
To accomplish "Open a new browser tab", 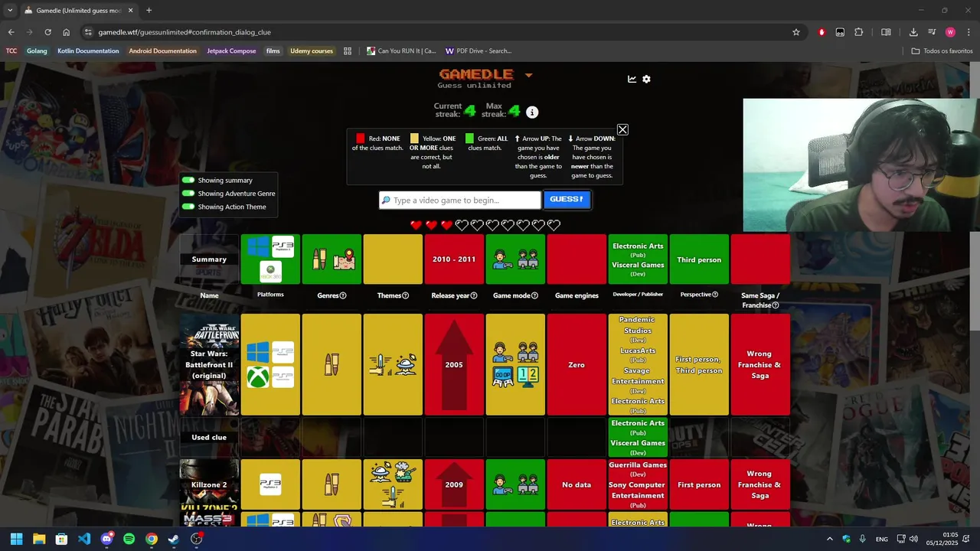I will 149,11.
